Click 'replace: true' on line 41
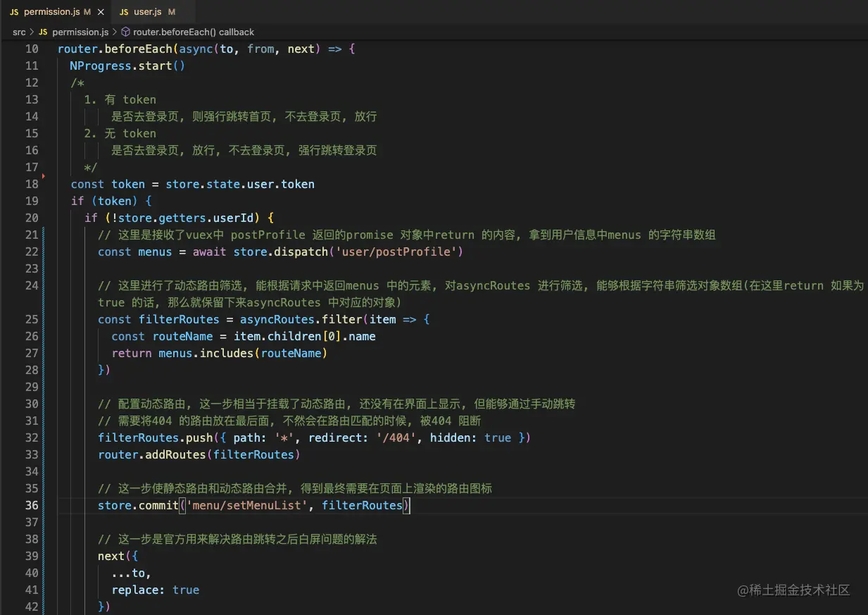Viewport: 868px width, 615px height. point(156,590)
